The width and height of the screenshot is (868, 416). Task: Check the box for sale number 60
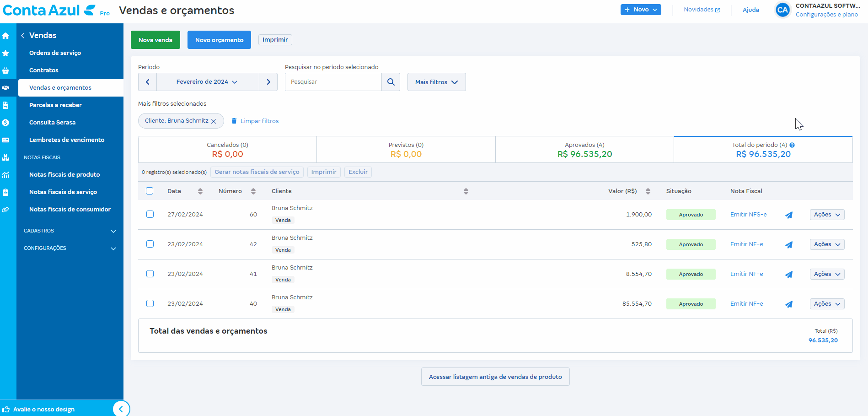point(150,214)
